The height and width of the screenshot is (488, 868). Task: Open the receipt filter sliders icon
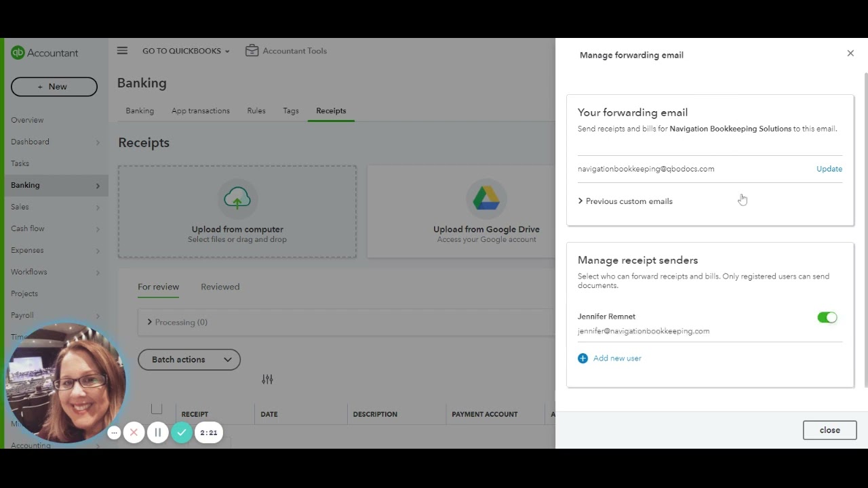pyautogui.click(x=267, y=380)
